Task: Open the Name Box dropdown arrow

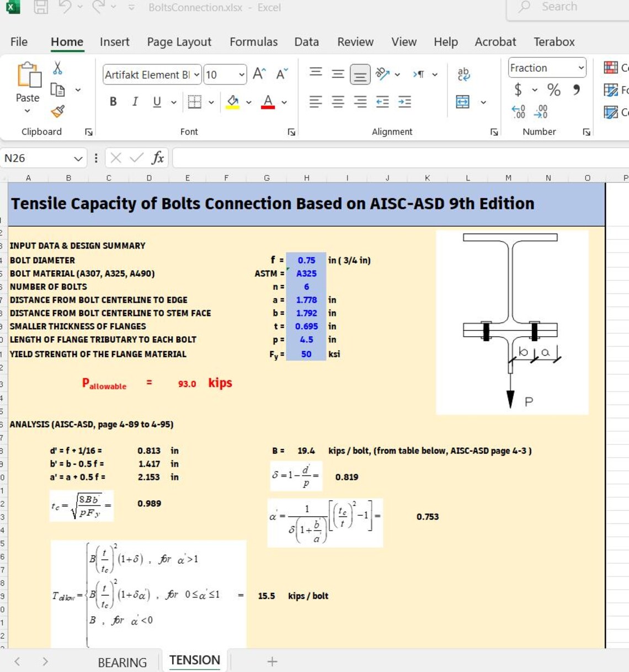Action: [78, 158]
